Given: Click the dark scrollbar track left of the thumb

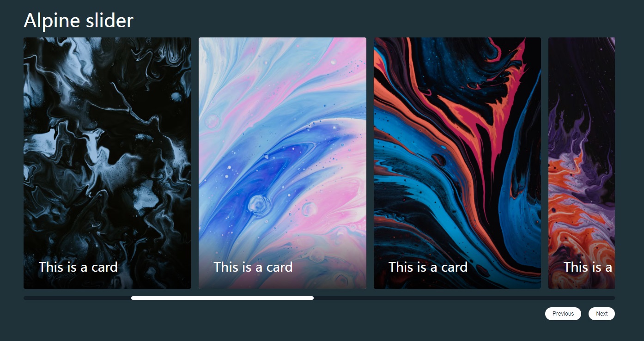Looking at the screenshot, I should [77, 298].
